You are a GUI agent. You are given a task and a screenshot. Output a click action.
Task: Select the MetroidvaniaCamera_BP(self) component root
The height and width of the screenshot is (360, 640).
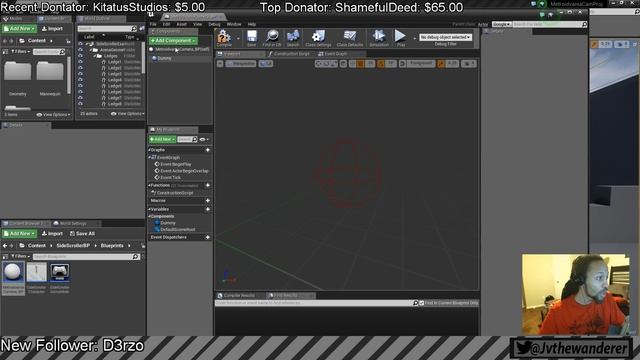(x=180, y=49)
